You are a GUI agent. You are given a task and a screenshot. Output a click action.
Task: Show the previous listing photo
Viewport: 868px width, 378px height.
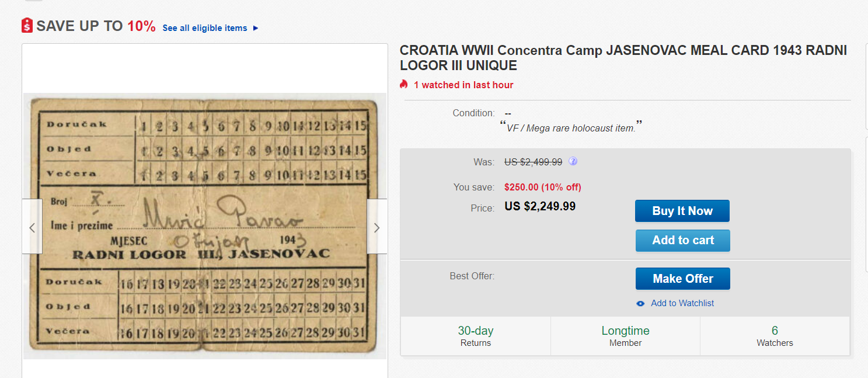pyautogui.click(x=32, y=227)
